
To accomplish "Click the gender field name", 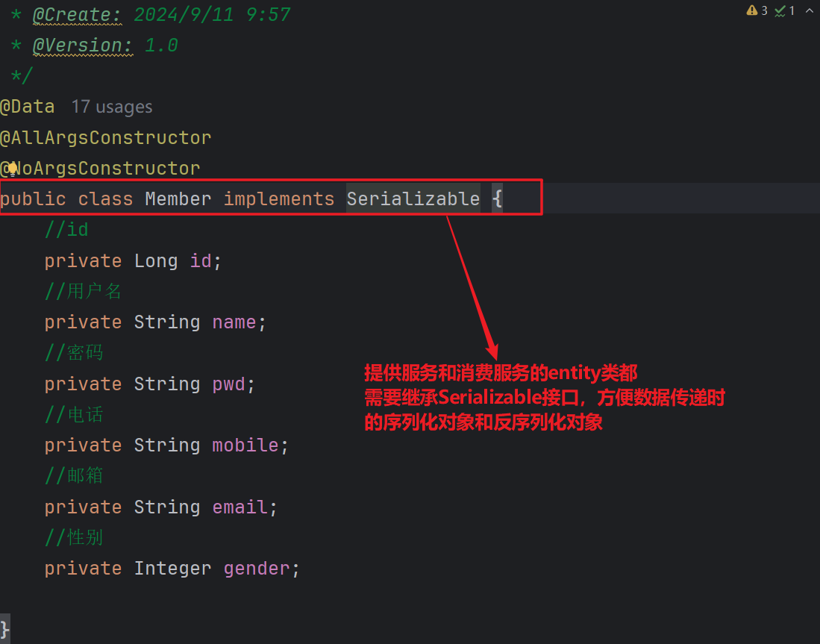I will [x=257, y=569].
